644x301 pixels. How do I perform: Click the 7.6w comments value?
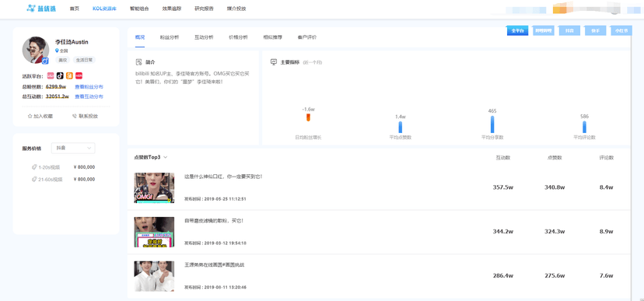click(x=606, y=275)
